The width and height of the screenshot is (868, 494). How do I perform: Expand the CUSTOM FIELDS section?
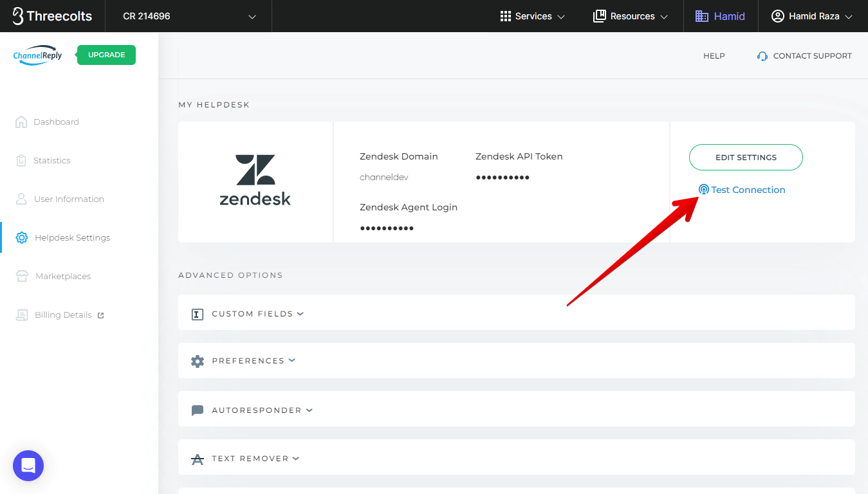(x=517, y=314)
